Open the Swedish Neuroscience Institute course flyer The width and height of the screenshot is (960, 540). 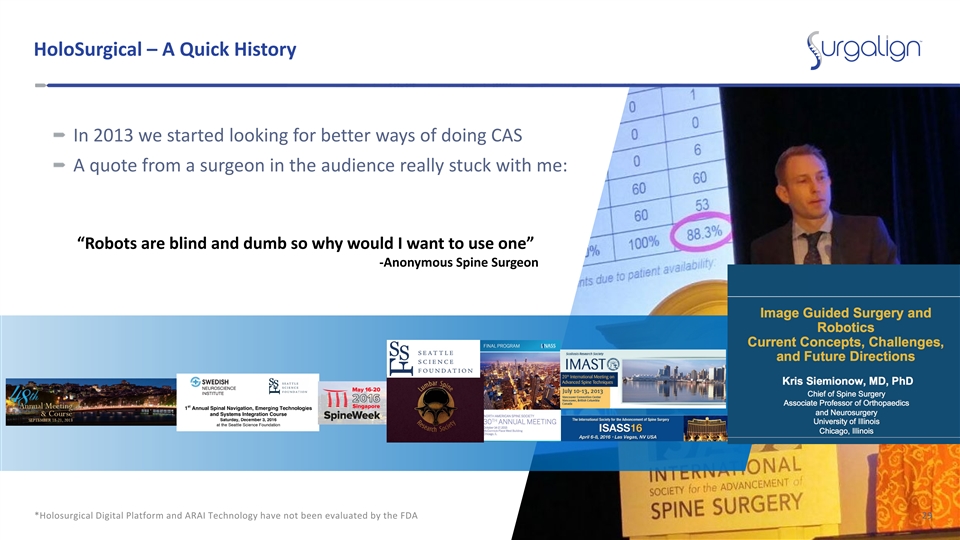pos(247,402)
